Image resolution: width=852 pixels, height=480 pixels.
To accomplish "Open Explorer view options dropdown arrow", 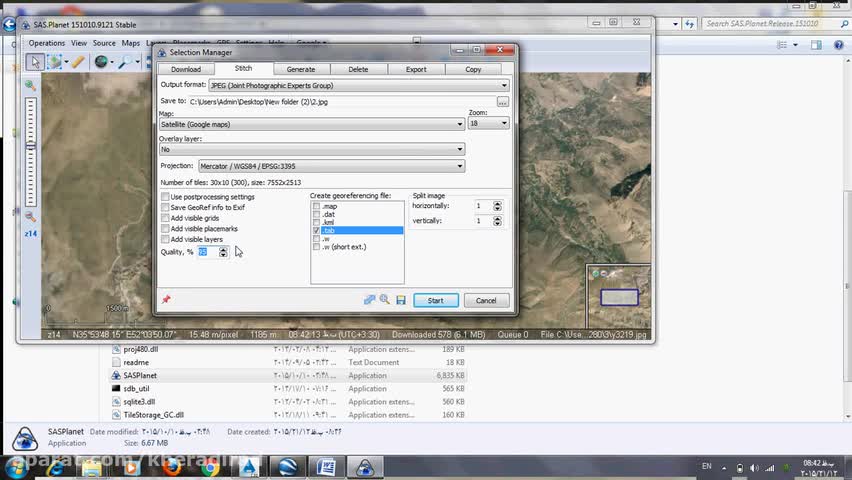I will coord(795,45).
